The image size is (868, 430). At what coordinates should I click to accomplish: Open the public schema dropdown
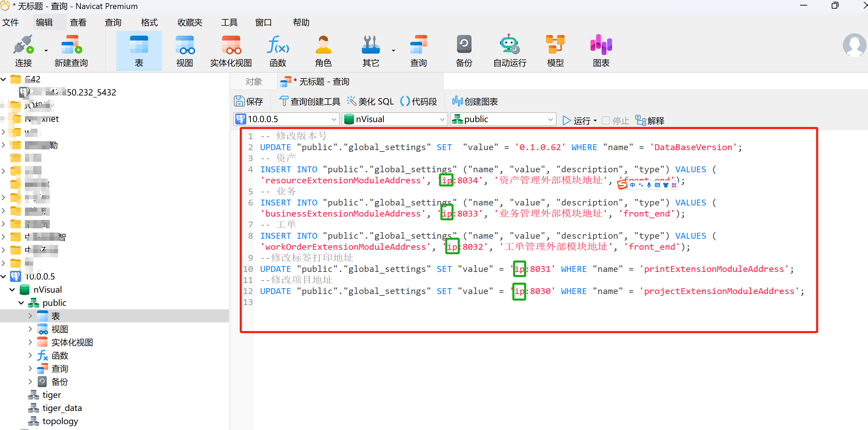pyautogui.click(x=550, y=119)
